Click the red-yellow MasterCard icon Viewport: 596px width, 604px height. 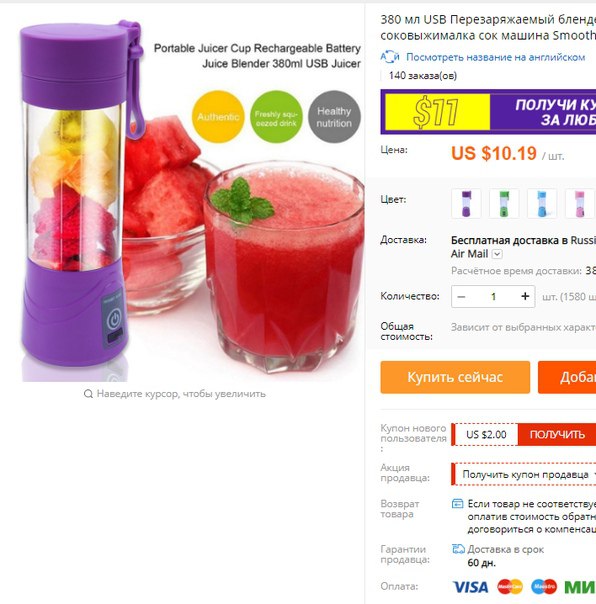[510, 587]
